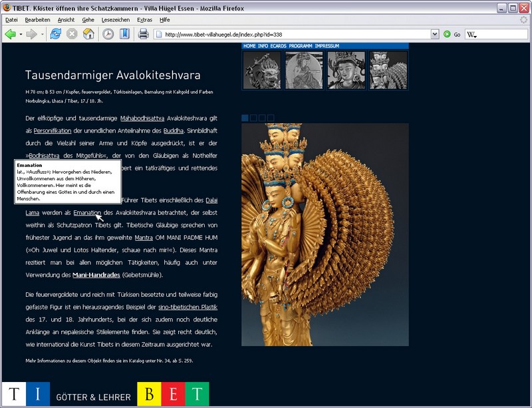This screenshot has width=532, height=408.
Task: Click the Print page icon
Action: tap(143, 34)
